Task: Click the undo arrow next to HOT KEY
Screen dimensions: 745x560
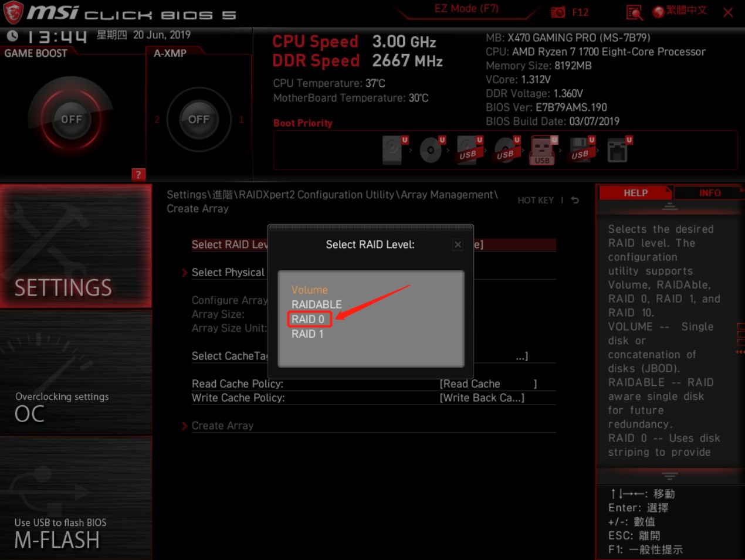Action: click(574, 200)
